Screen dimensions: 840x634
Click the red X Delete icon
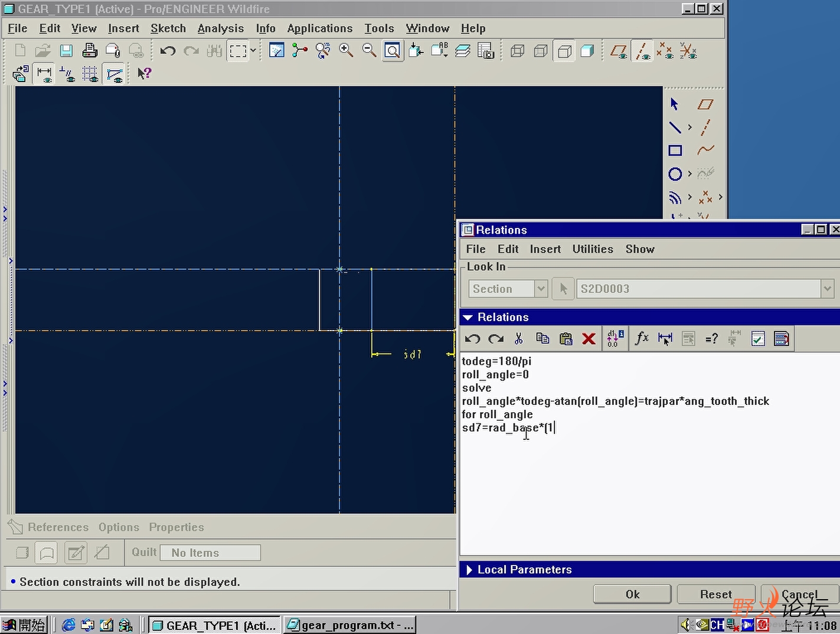[x=589, y=338]
